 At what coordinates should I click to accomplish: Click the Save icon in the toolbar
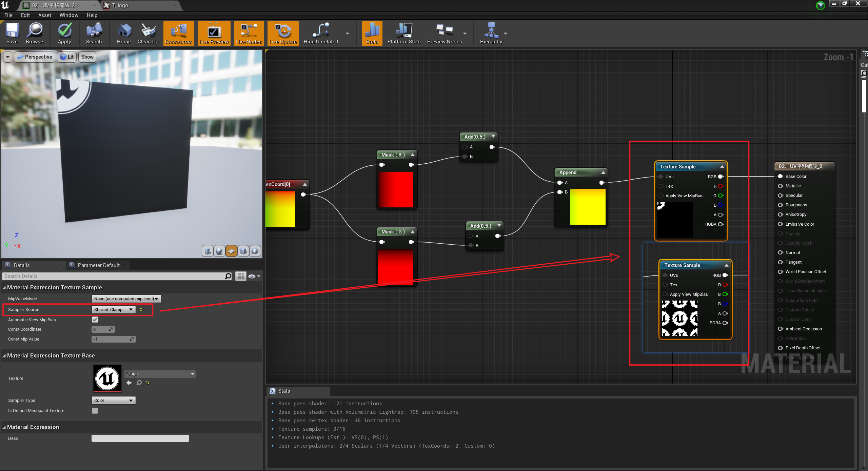tap(12, 33)
